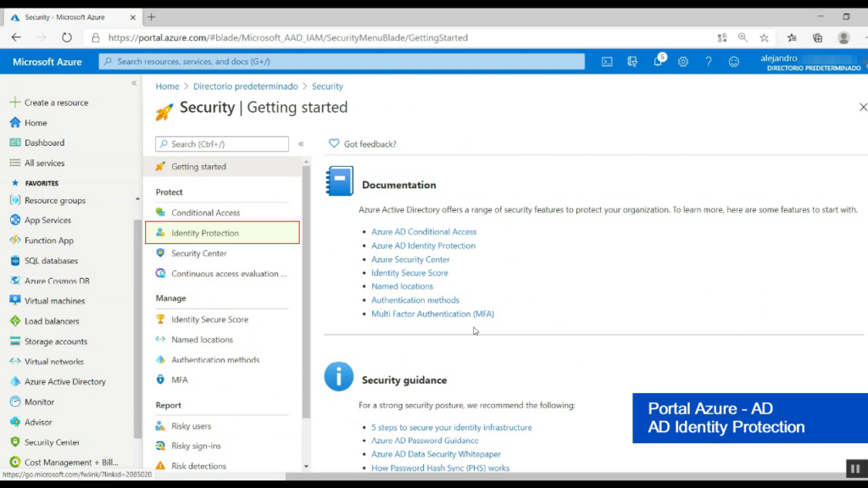
Task: Open Multi Factor Authentication (MFA) link
Action: point(432,313)
